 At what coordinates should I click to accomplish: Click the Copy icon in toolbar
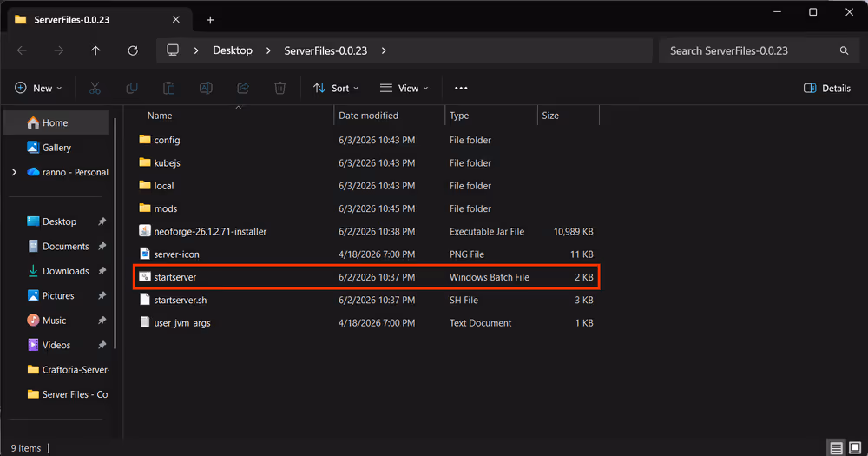pos(132,88)
